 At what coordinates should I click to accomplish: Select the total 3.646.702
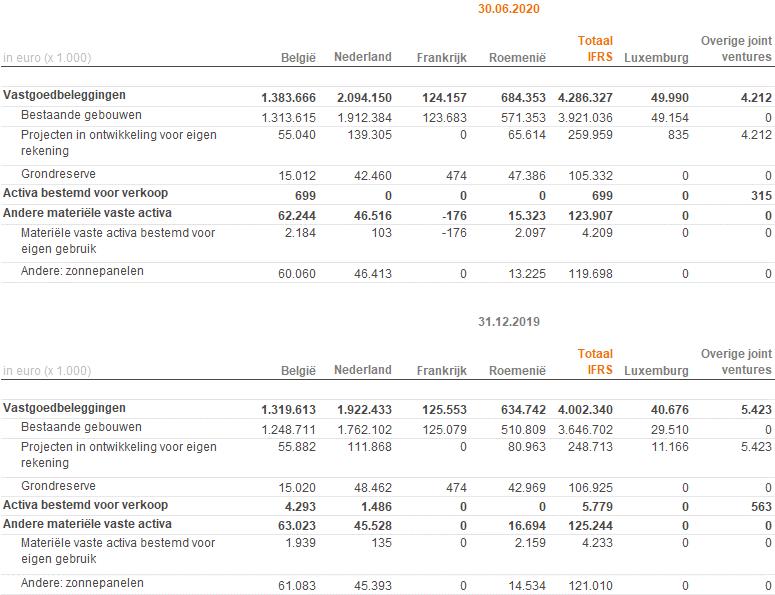click(585, 430)
